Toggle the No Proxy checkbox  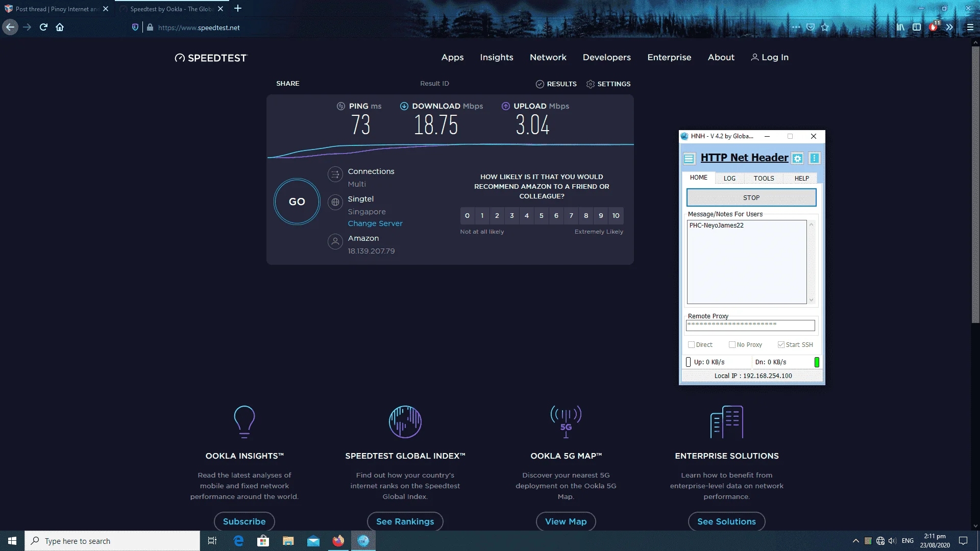[732, 345]
